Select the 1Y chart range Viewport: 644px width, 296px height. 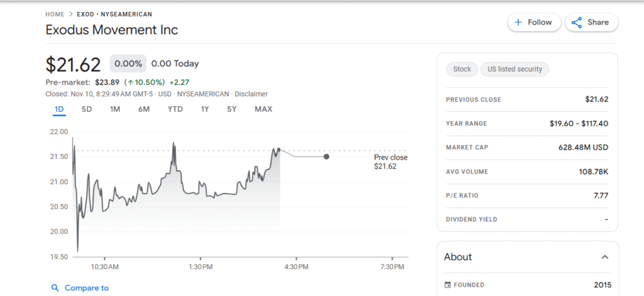point(205,109)
